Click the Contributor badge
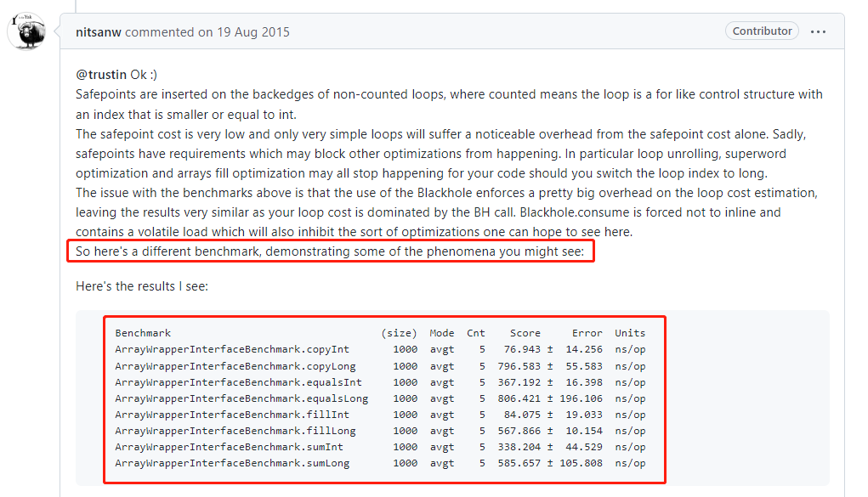The image size is (868, 497). (762, 31)
